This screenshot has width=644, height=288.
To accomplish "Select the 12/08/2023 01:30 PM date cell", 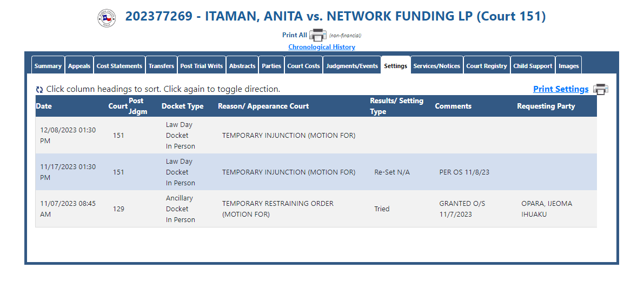I will pyautogui.click(x=68, y=136).
